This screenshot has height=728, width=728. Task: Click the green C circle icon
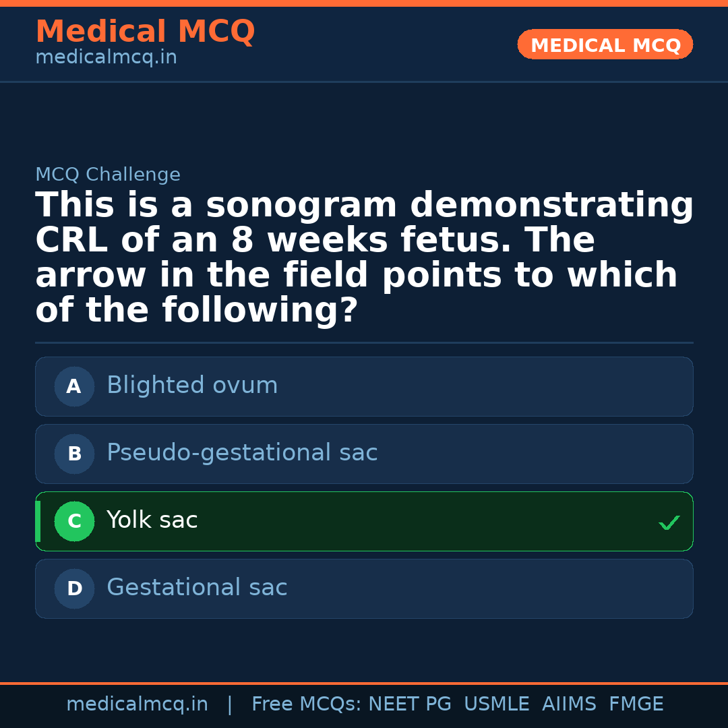[x=74, y=521]
